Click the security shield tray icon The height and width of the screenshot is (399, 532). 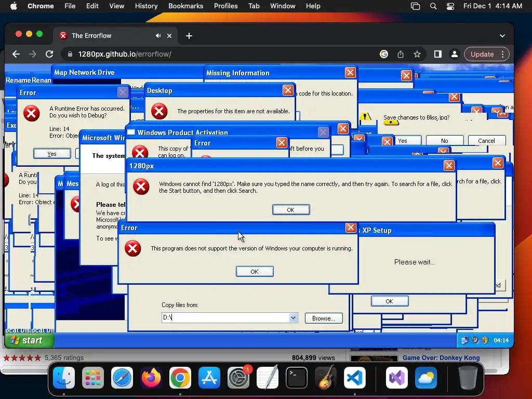(x=485, y=340)
